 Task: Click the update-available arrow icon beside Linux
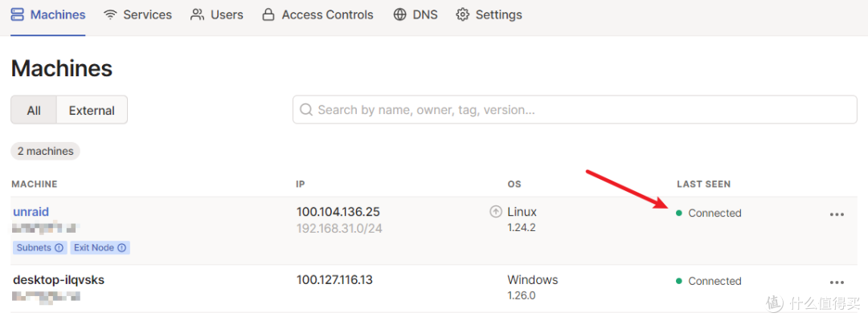pyautogui.click(x=496, y=212)
